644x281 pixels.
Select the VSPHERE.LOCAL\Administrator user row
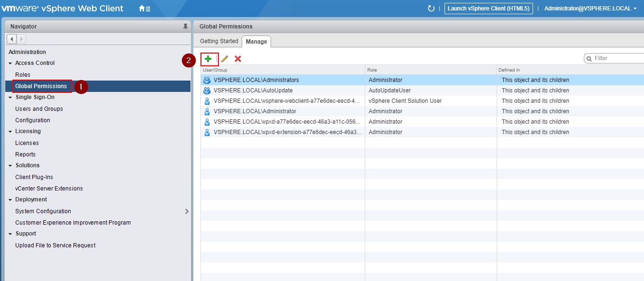422,111
